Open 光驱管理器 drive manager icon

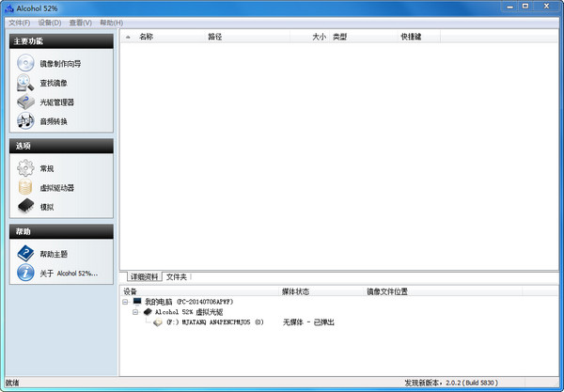[25, 102]
